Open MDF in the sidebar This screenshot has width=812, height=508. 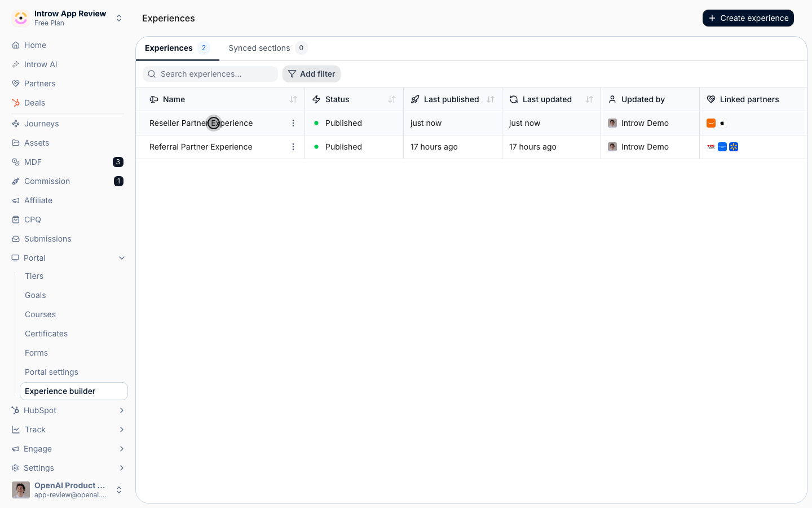click(68, 162)
